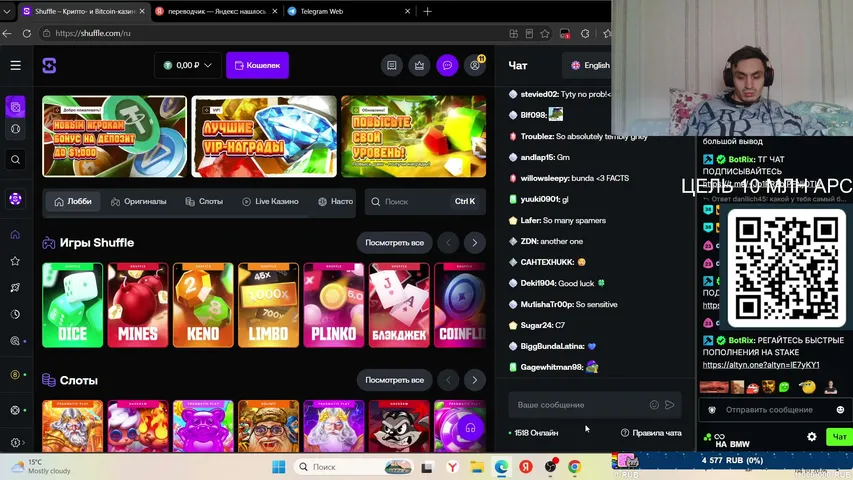Reload the browser page
The width and height of the screenshot is (853, 480).
(27, 33)
